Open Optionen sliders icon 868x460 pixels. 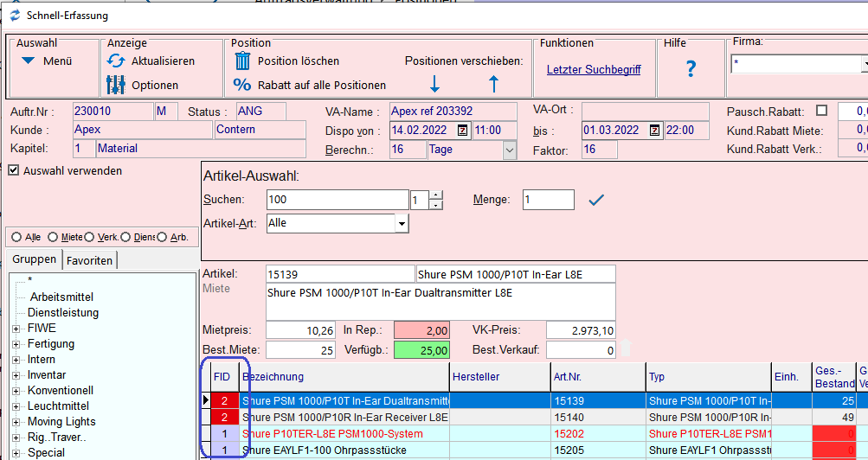click(116, 85)
